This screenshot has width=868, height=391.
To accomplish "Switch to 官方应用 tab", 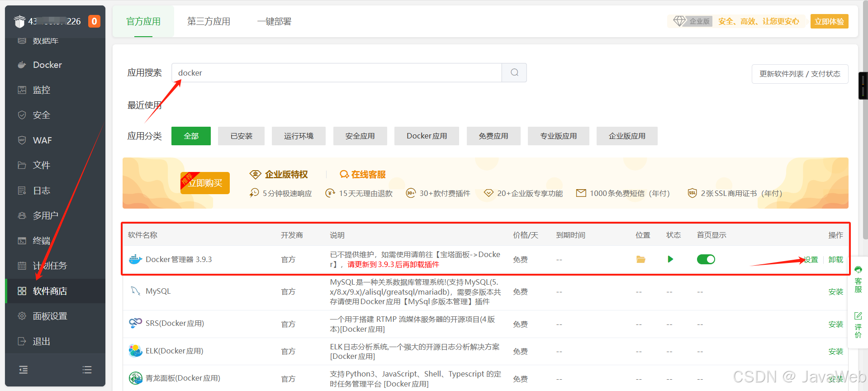I will point(143,21).
